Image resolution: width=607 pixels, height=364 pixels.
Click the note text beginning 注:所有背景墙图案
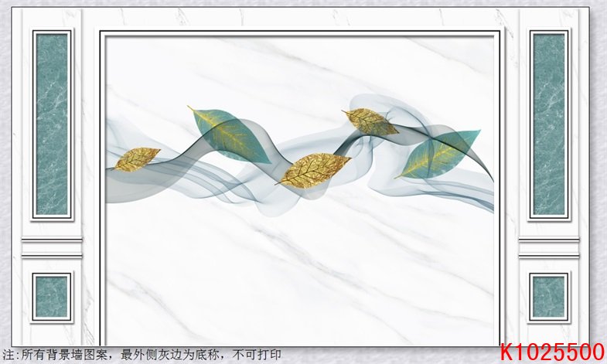(142, 354)
